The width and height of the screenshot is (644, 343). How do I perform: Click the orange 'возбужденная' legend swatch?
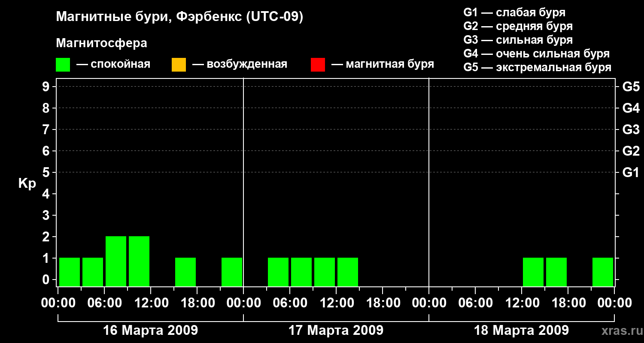click(x=179, y=65)
